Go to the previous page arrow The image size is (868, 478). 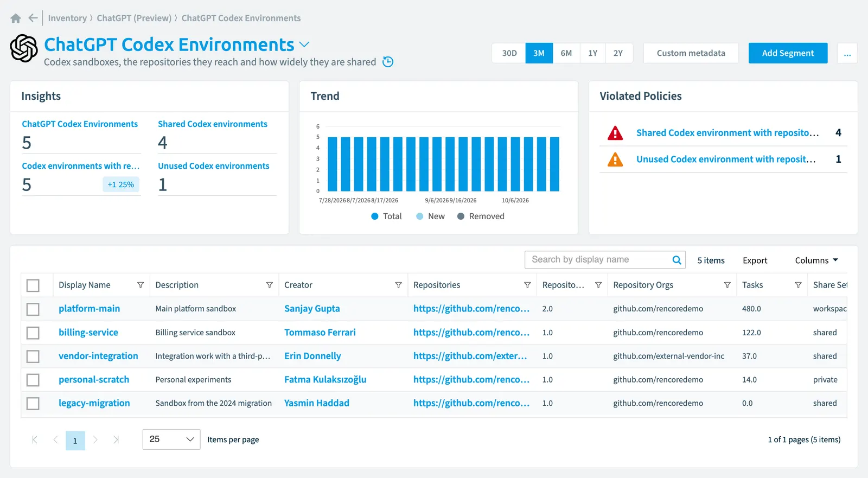point(55,440)
